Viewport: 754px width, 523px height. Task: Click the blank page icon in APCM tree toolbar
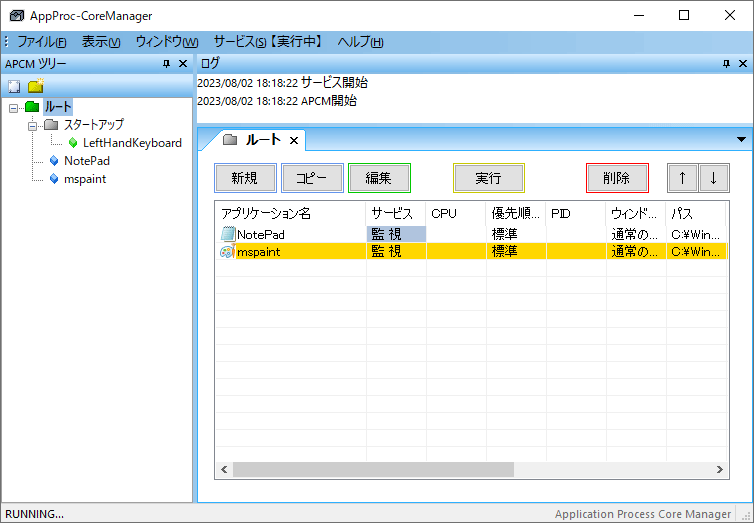coord(14,87)
